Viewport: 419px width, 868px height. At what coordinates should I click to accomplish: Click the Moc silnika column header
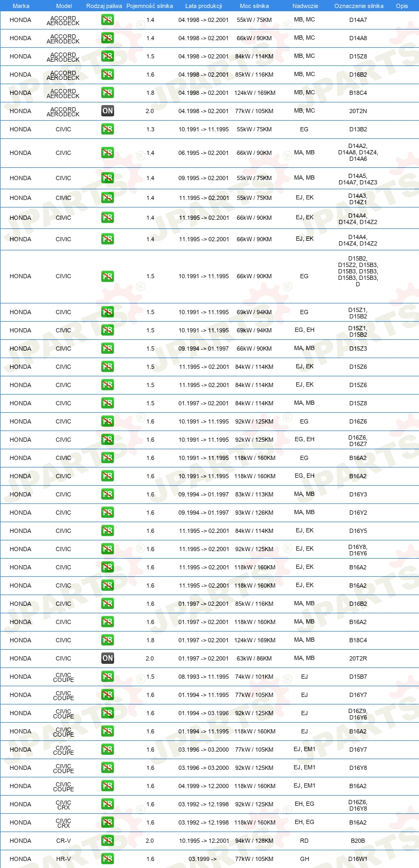(x=255, y=6)
